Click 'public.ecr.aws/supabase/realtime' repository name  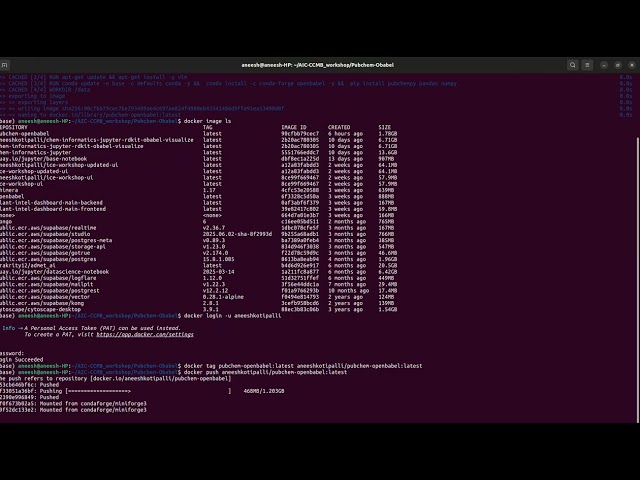[48, 228]
